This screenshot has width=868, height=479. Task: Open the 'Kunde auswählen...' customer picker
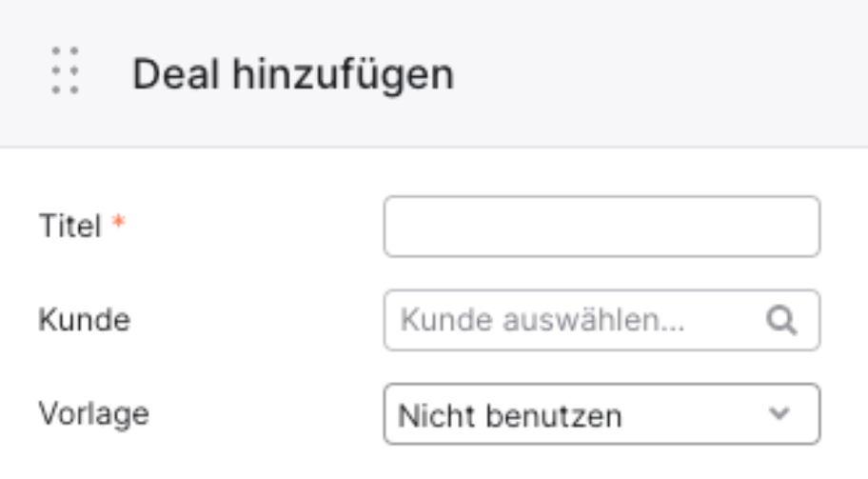602,320
